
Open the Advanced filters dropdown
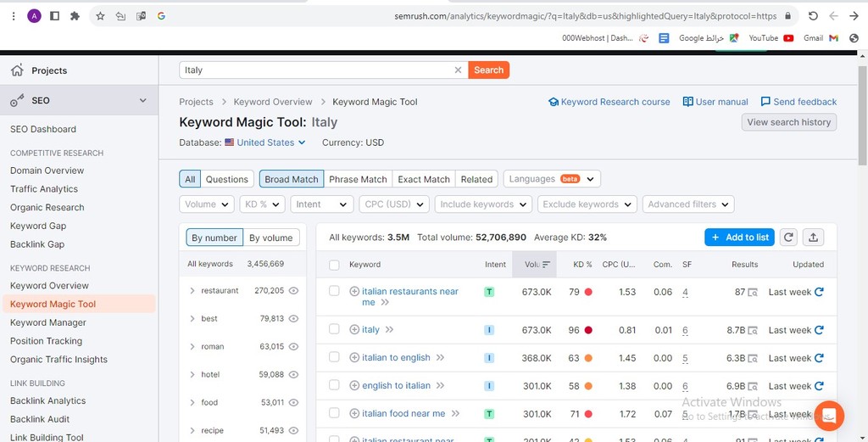click(x=688, y=204)
